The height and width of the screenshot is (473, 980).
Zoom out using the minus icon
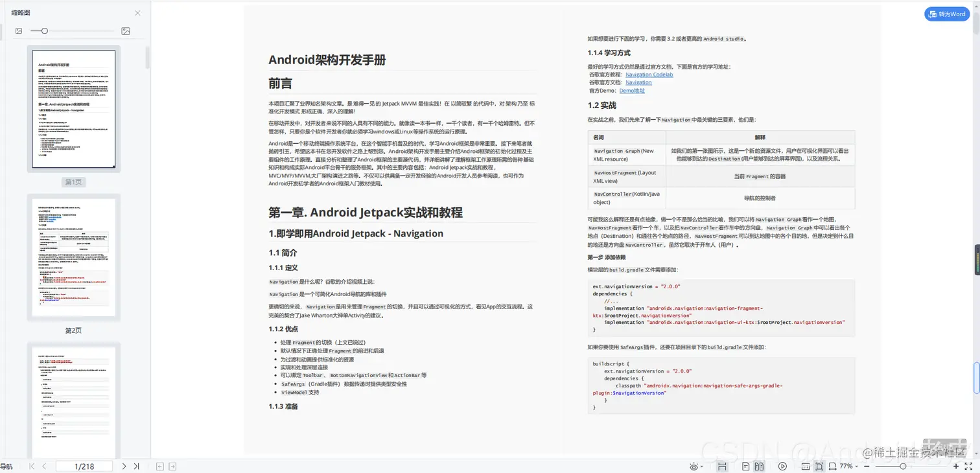pyautogui.click(x=865, y=466)
